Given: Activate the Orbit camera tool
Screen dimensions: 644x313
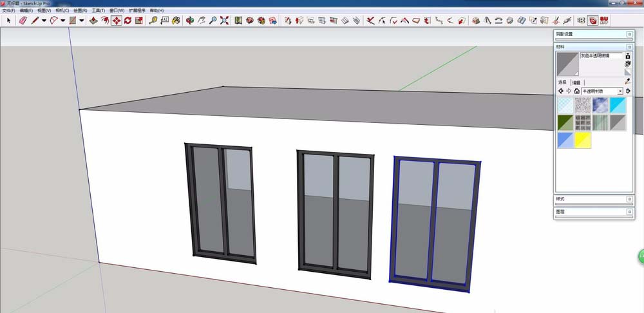Looking at the screenshot, I should [190, 20].
